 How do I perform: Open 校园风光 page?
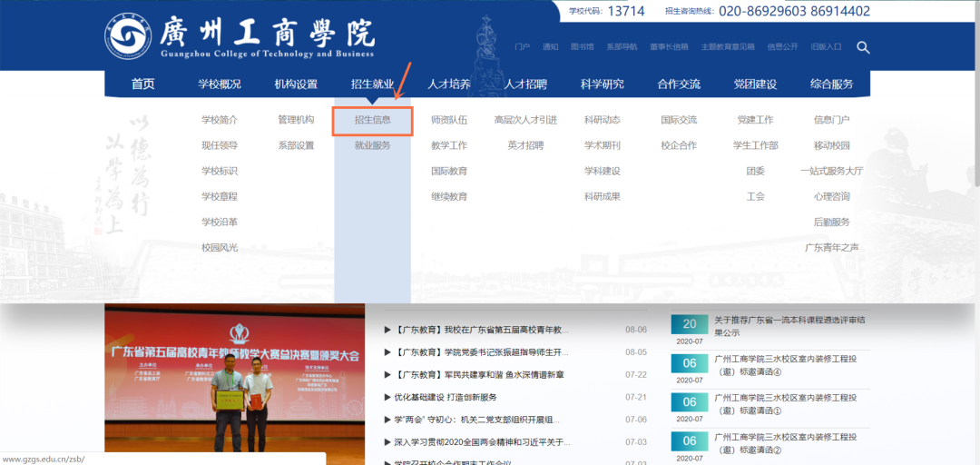[220, 248]
